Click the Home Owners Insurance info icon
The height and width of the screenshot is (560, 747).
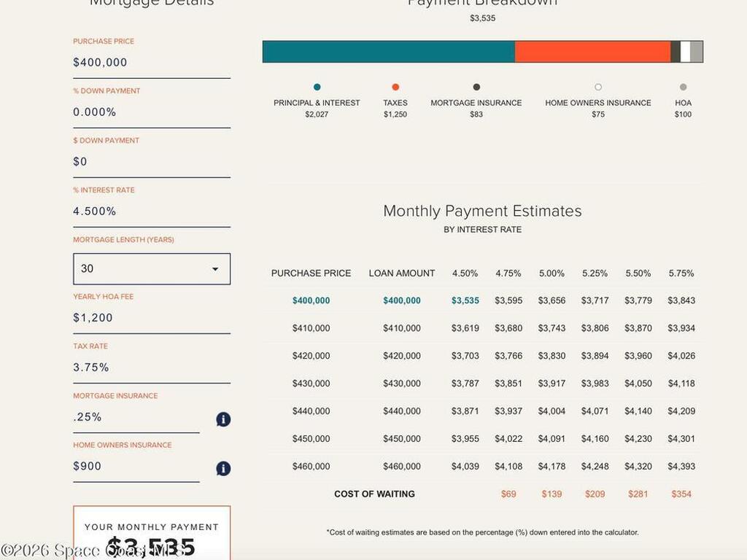(223, 469)
